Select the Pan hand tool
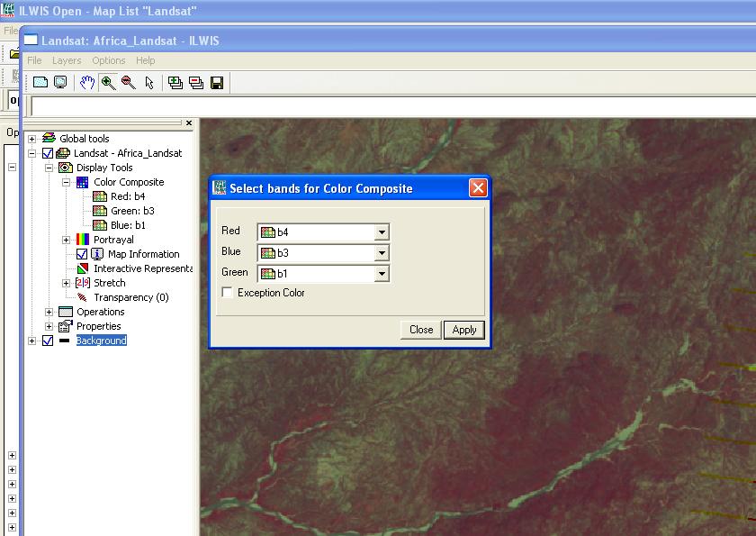The image size is (756, 536). point(87,83)
